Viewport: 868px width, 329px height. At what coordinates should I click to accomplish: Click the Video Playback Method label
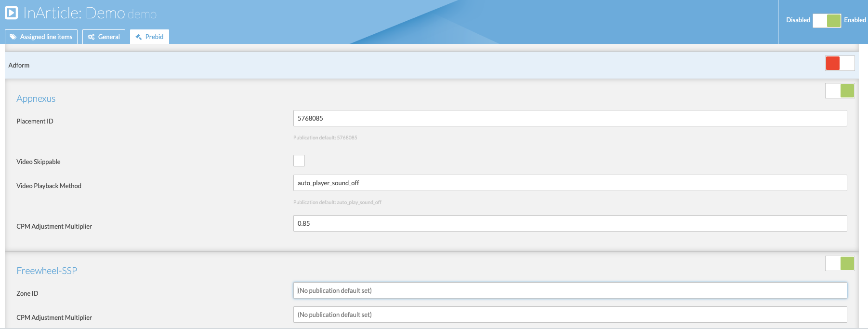click(49, 186)
